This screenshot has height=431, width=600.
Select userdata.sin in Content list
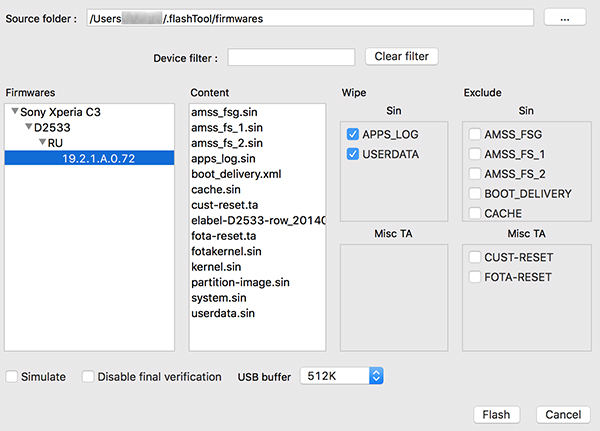[x=223, y=313]
